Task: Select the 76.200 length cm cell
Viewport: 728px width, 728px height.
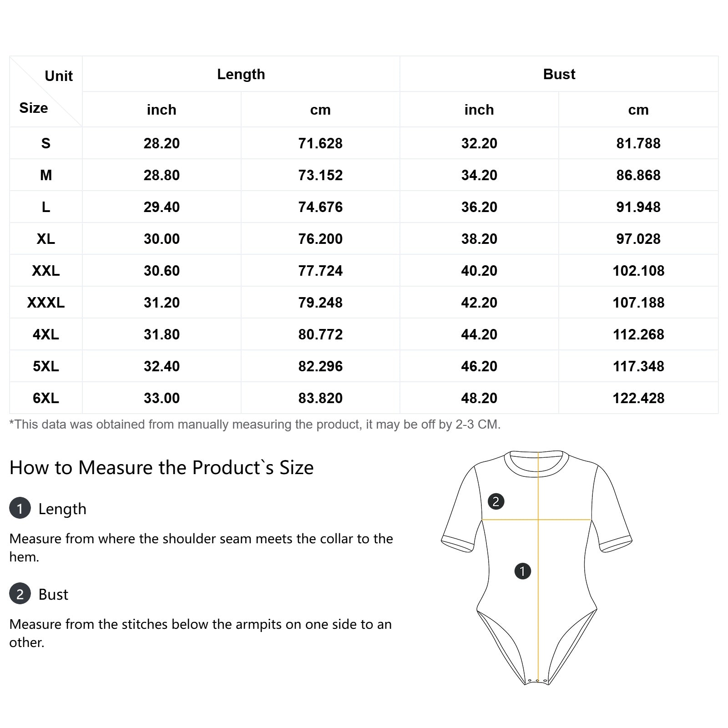Action: 320,239
